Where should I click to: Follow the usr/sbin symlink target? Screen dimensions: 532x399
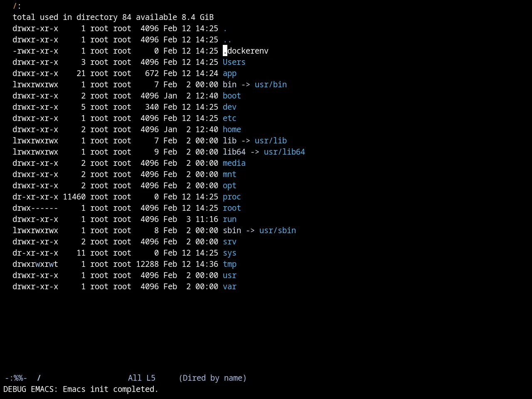(278, 230)
